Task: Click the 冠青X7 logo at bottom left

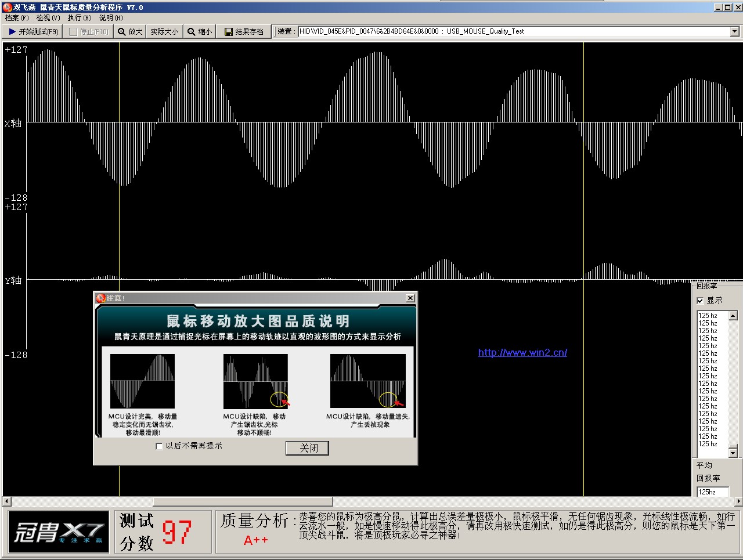Action: 58,532
